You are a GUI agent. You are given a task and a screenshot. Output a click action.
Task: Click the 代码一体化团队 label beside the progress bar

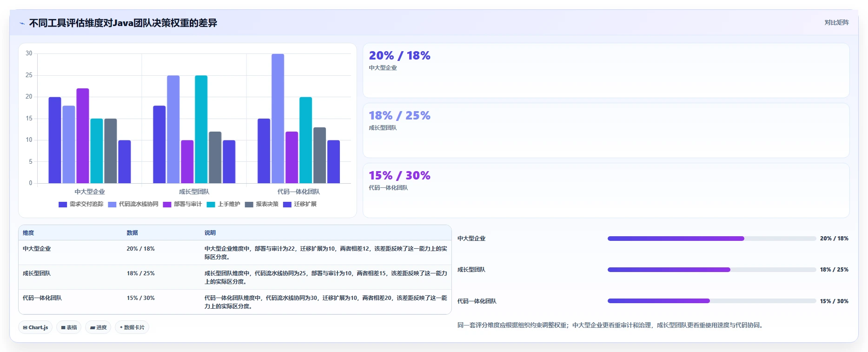[477, 301]
